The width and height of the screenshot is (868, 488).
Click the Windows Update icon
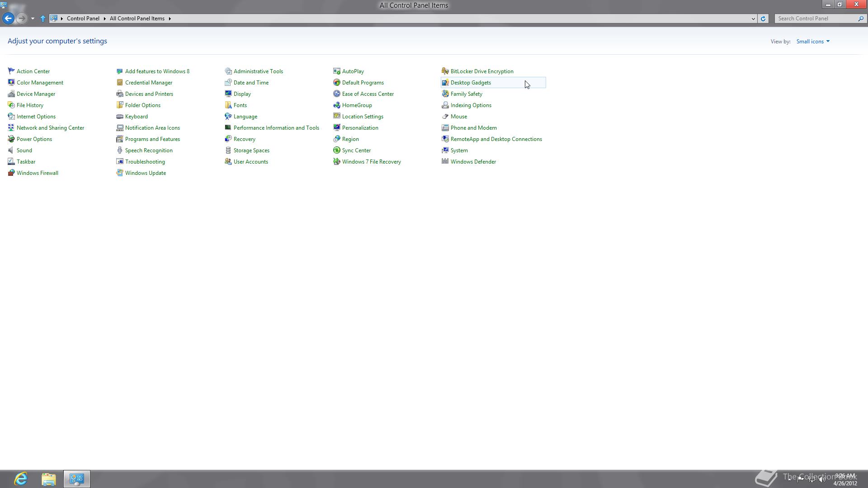pyautogui.click(x=120, y=173)
